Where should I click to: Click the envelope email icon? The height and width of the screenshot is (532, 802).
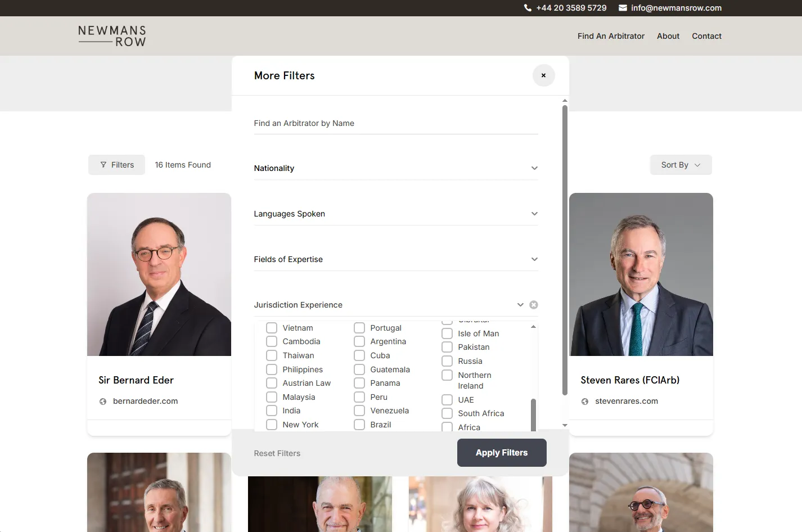tap(623, 8)
